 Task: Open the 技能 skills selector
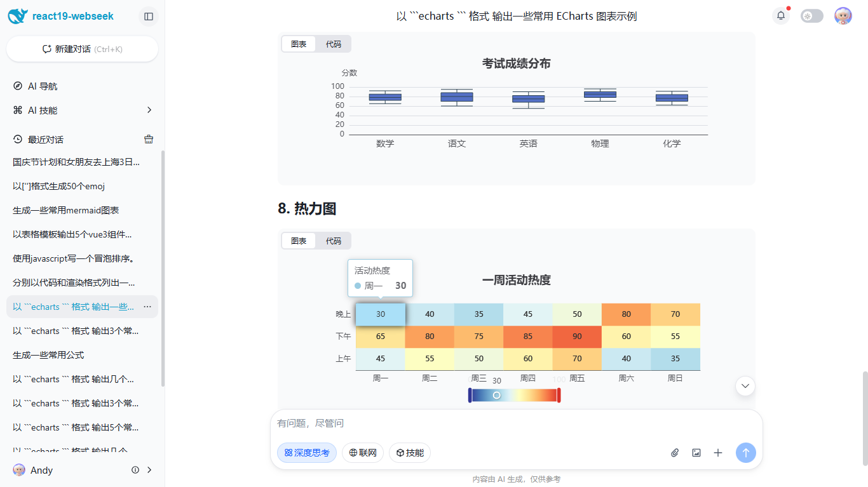click(x=410, y=453)
